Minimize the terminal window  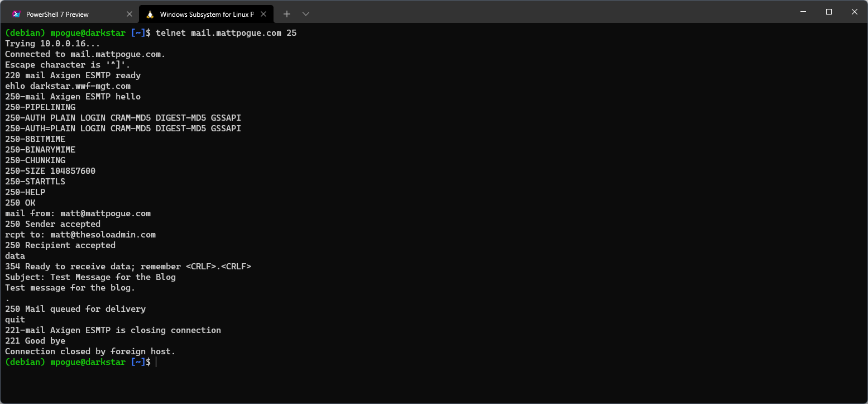pos(803,12)
